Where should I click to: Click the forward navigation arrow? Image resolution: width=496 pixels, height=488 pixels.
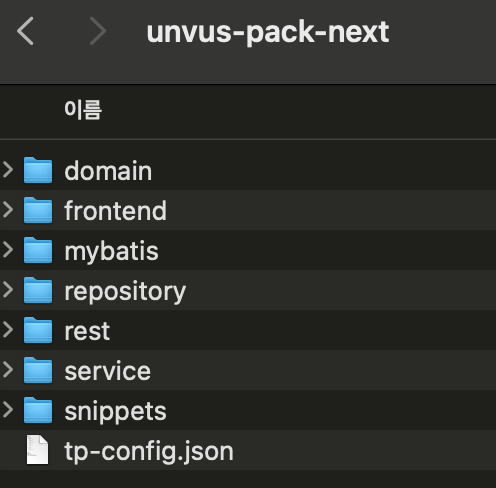(98, 31)
